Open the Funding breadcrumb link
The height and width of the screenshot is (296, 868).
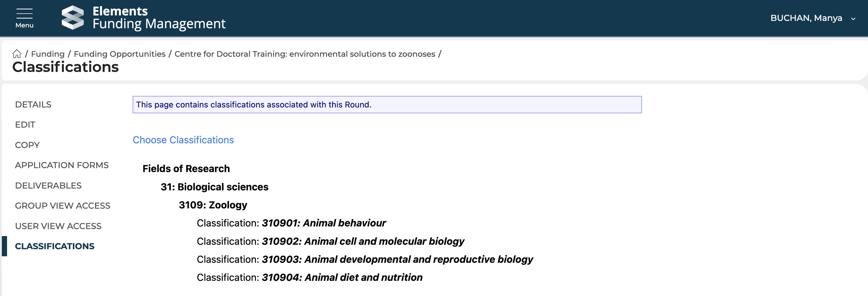(48, 54)
